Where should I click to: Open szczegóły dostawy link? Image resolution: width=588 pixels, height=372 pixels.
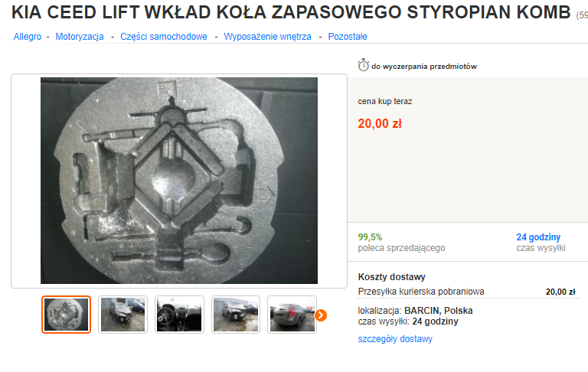tap(395, 339)
